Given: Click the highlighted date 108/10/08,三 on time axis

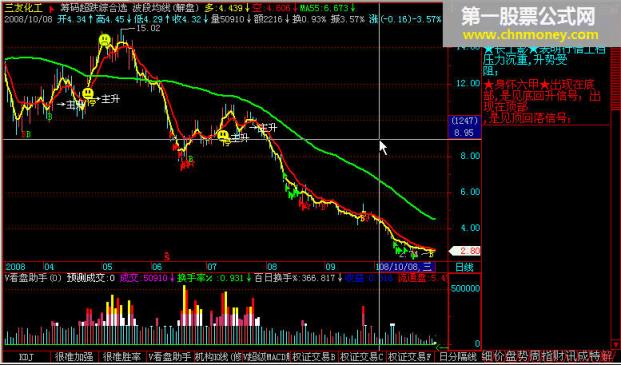Looking at the screenshot, I should 406,266.
